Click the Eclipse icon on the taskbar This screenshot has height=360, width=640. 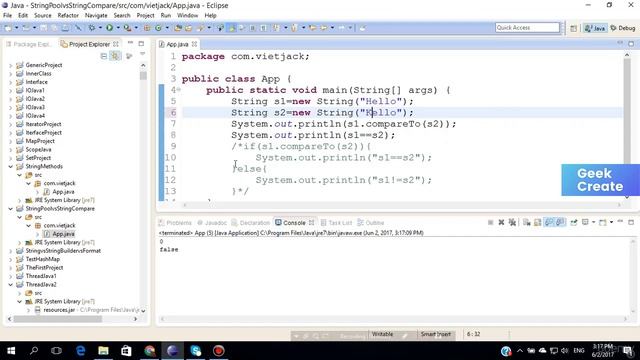click(x=172, y=351)
